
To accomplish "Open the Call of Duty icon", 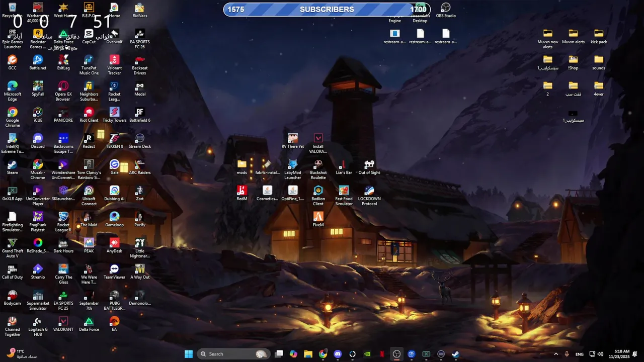I will pos(13,271).
